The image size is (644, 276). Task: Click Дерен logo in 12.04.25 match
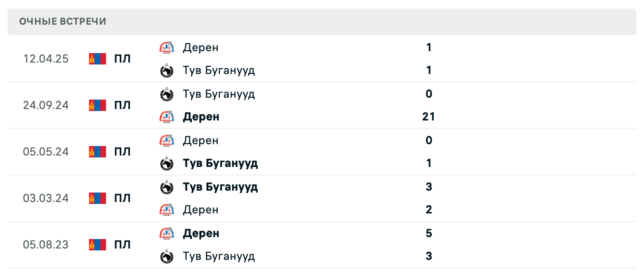point(167,47)
